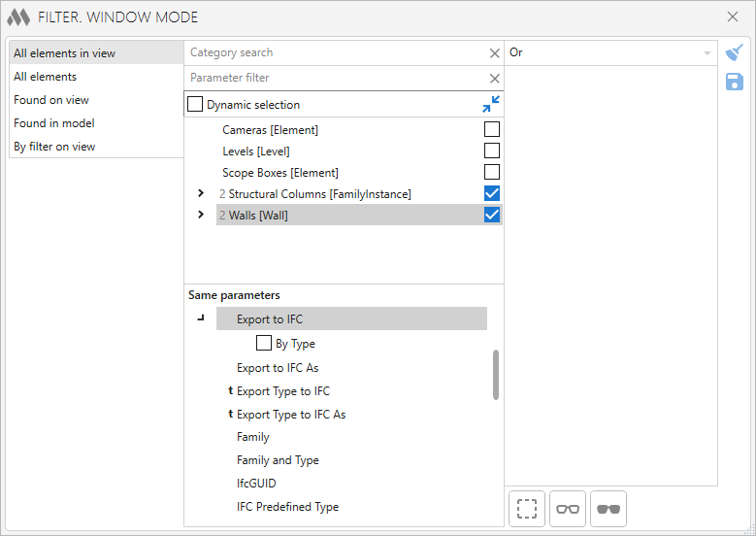Click the dashed rectangle select button
The width and height of the screenshot is (756, 536).
(527, 509)
